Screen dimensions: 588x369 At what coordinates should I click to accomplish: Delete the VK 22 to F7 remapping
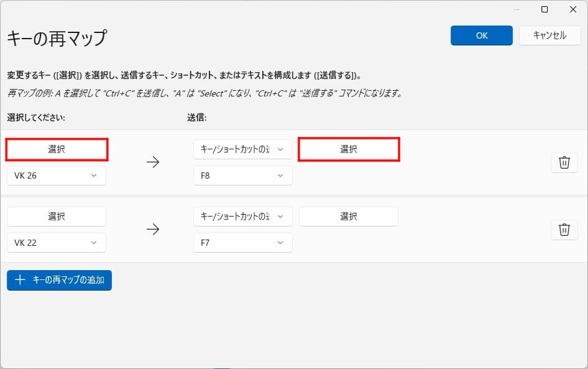[564, 230]
